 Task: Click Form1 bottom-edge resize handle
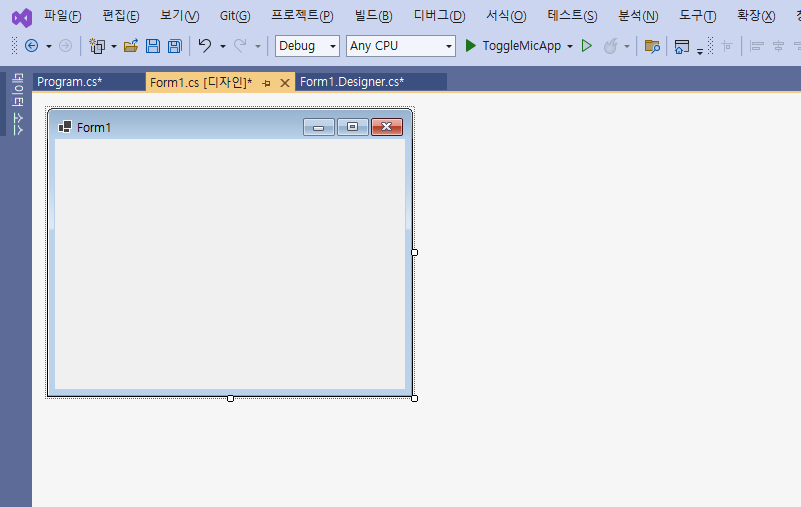[230, 398]
